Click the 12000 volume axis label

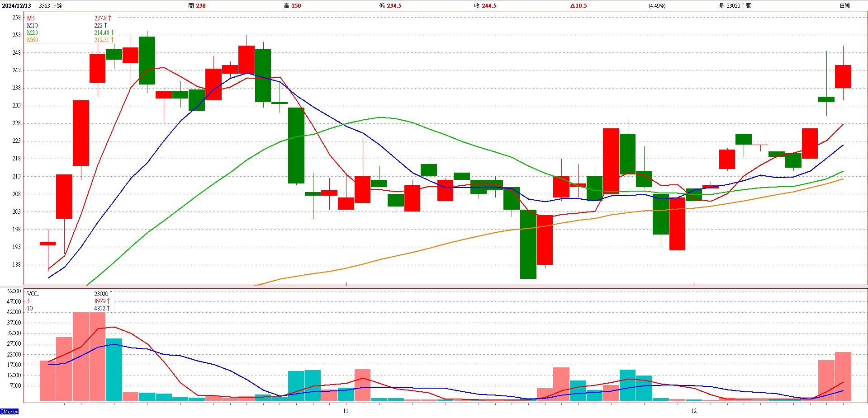coord(14,375)
